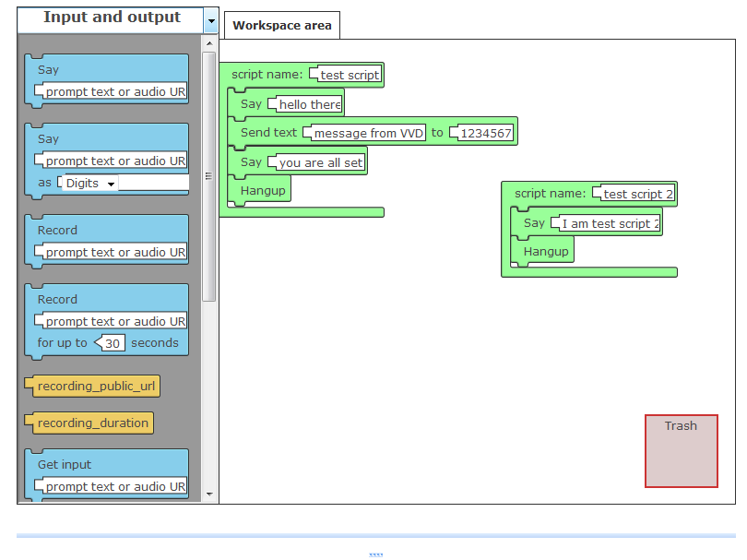Edit the 'test script' name field
The image size is (747, 560).
[349, 76]
